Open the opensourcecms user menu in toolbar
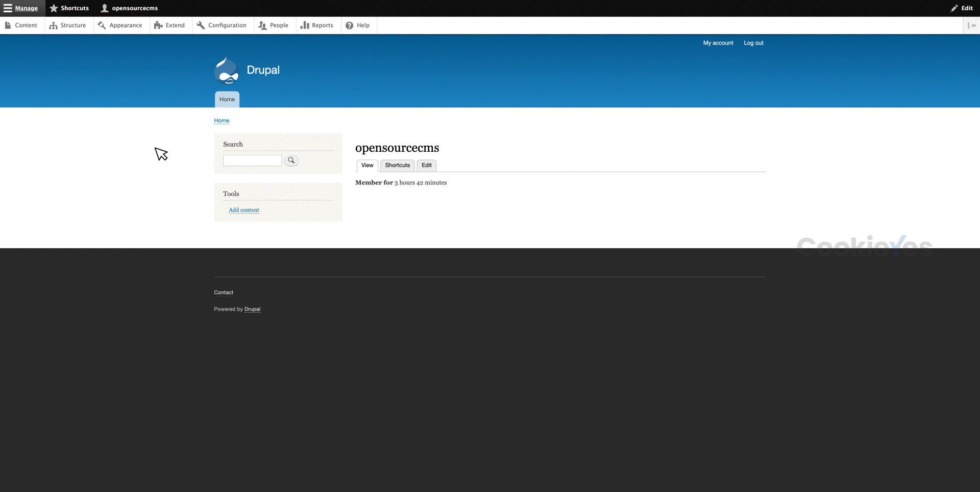 [129, 8]
